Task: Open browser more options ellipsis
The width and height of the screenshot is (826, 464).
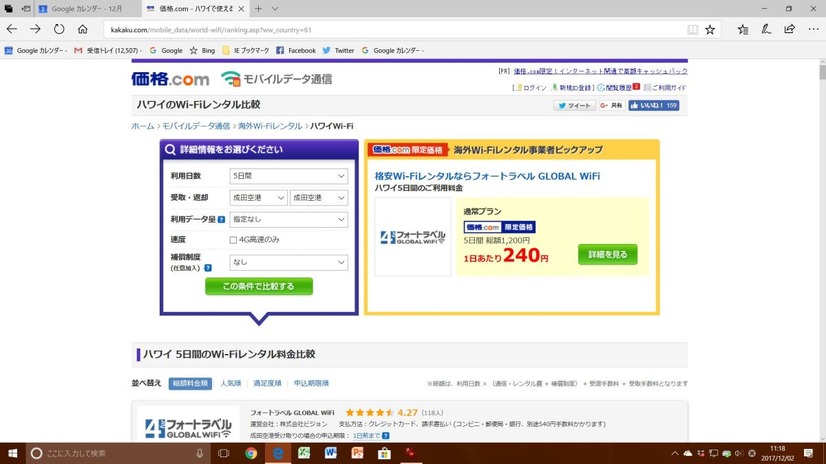Action: [813, 29]
